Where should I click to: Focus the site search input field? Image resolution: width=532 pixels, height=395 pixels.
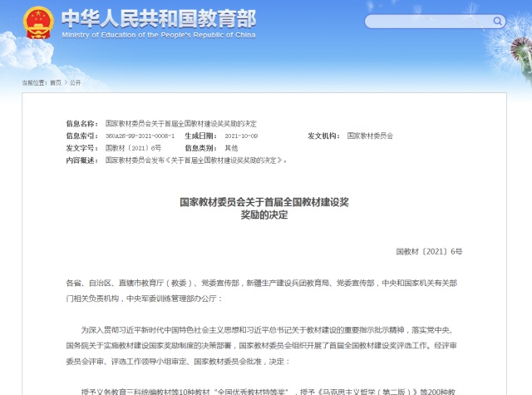tap(435, 22)
